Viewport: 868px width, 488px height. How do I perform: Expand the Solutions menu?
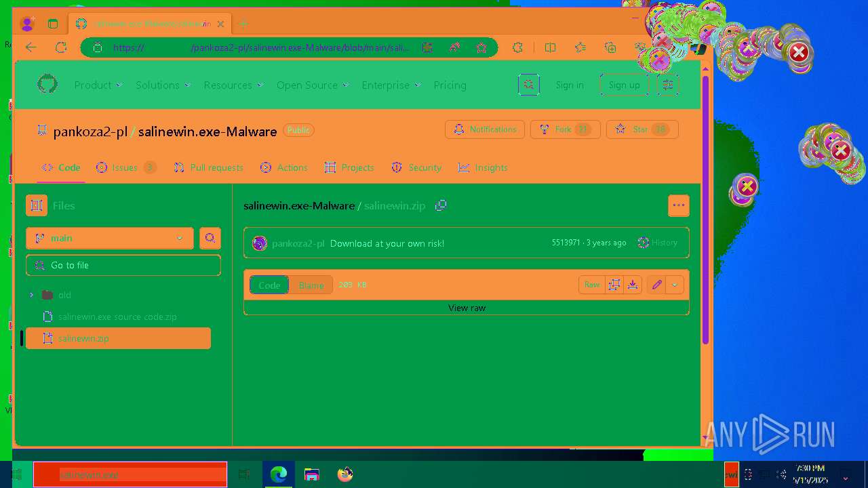(x=163, y=85)
